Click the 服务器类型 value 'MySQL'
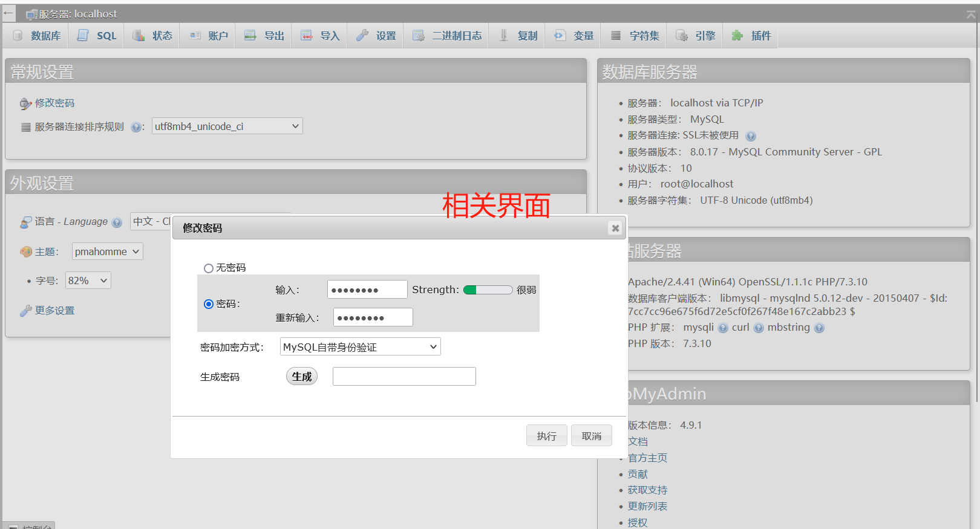 (707, 120)
